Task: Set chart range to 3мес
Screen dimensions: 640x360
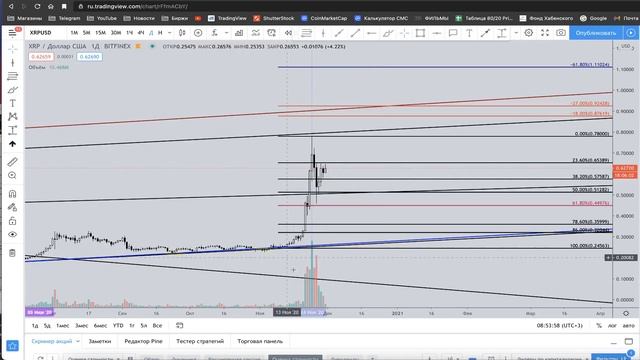Action: click(82, 325)
